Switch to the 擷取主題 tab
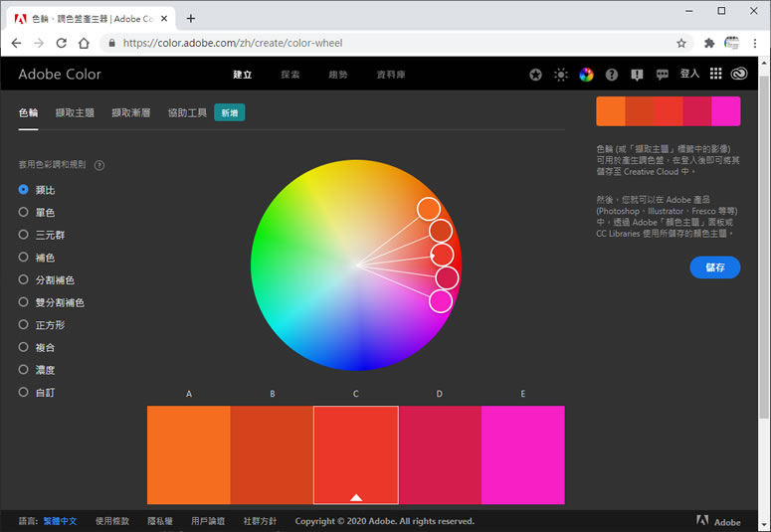 tap(75, 113)
